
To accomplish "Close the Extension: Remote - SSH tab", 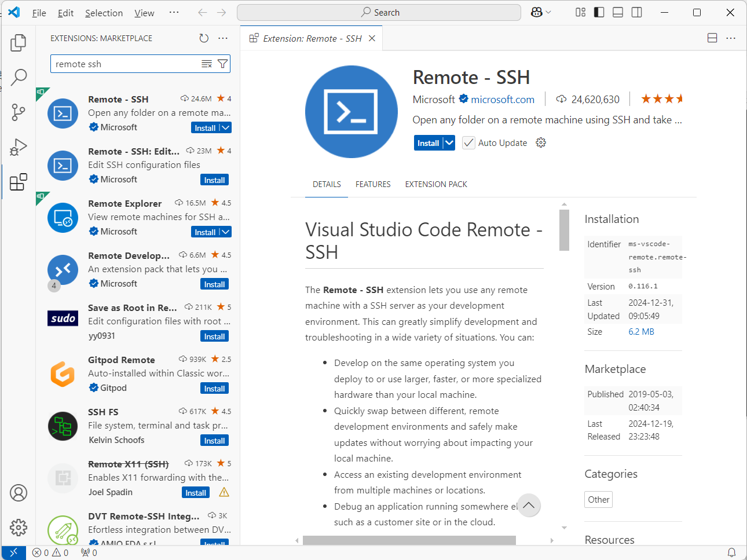I will click(x=372, y=38).
